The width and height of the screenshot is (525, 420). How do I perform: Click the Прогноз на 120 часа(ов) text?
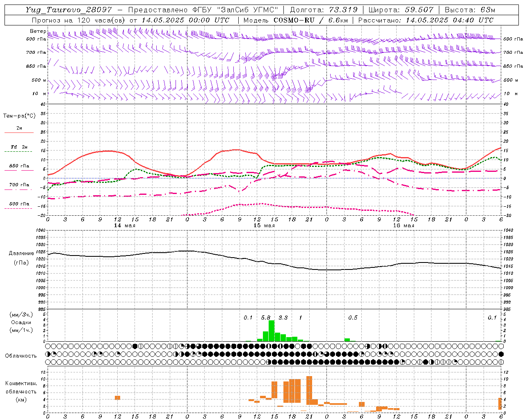pyautogui.click(x=79, y=20)
